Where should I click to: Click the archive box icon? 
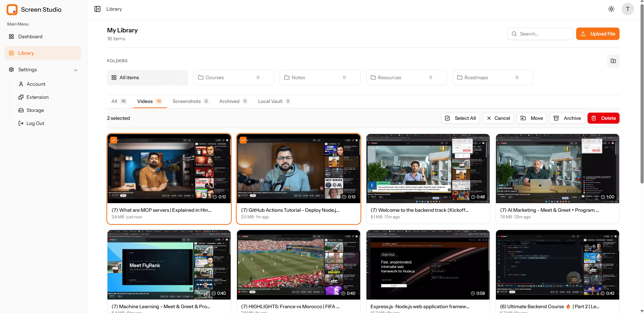point(556,118)
